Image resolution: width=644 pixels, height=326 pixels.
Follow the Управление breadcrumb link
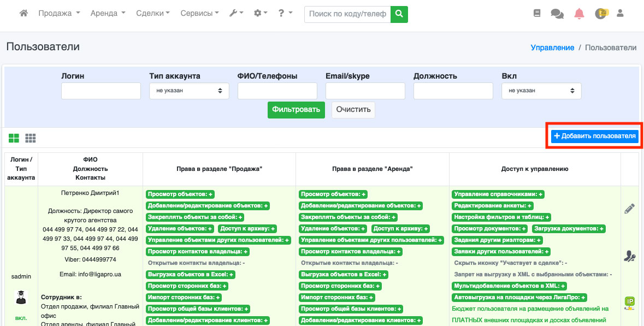pos(552,48)
